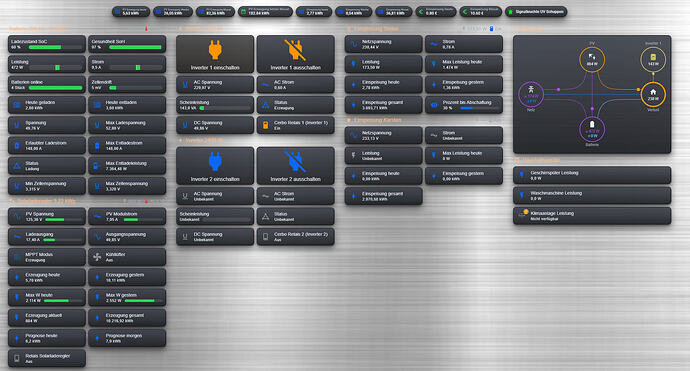Open the Erzeugung gestern tile

click(x=127, y=277)
